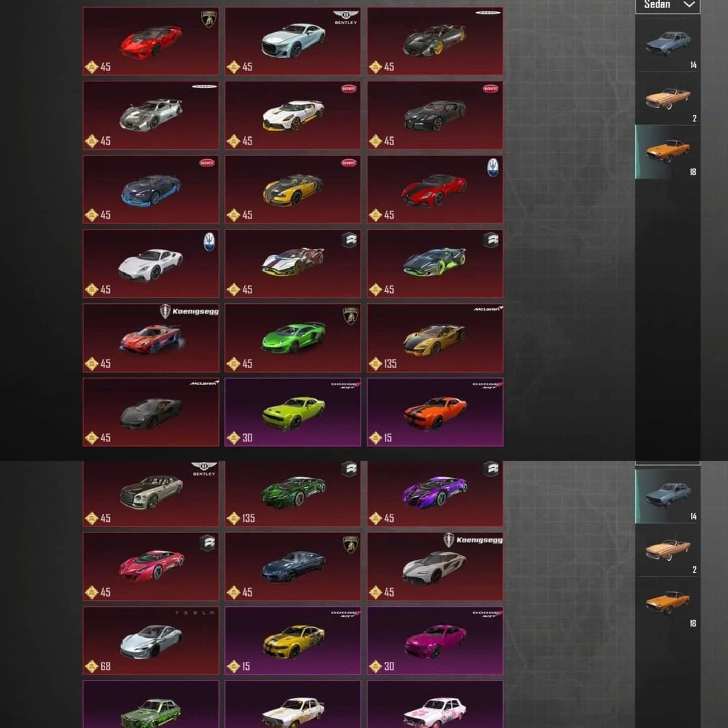Click the SSC emblem on purple supercar card
The image size is (728, 728).
tap(491, 469)
